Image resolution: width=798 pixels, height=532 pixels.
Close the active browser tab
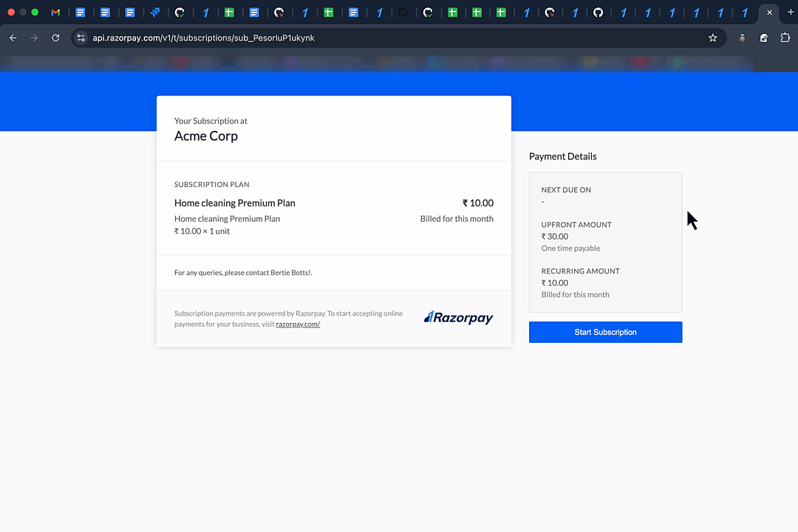(x=769, y=12)
